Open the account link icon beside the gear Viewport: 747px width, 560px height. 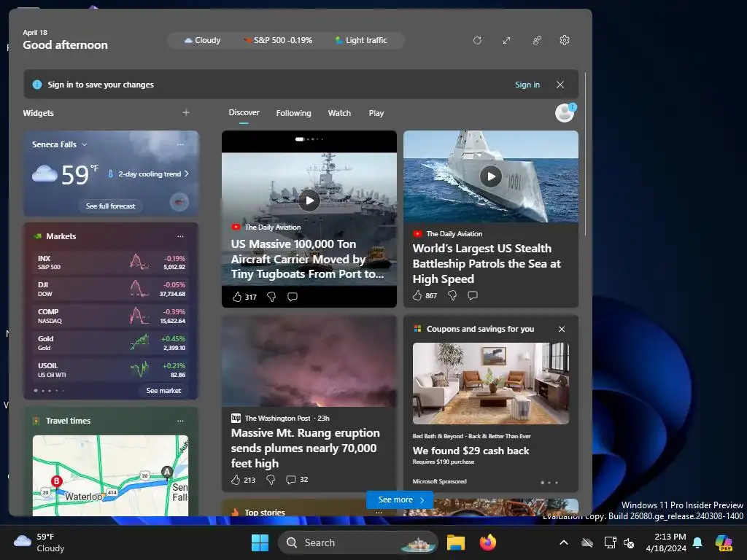537,41
